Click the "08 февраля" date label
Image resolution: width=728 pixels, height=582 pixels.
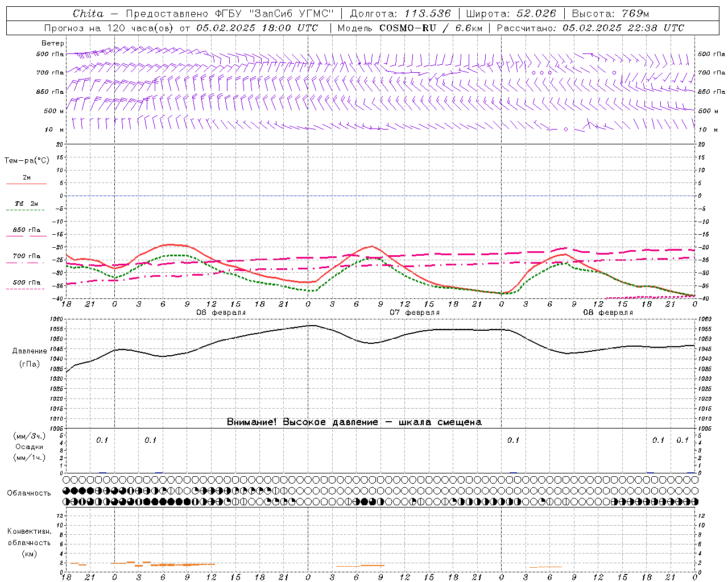pos(608,313)
